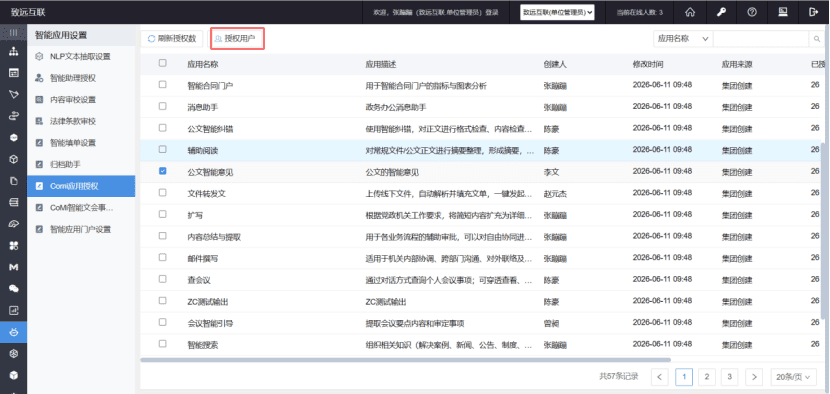Check the 公文智能纠错 row checkbox
Image resolution: width=830 pixels, height=394 pixels.
163,128
